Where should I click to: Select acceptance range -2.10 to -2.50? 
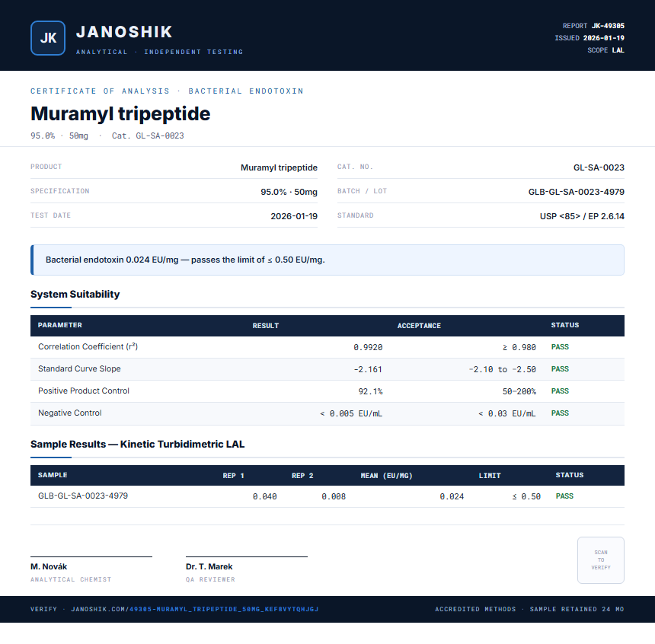503,369
